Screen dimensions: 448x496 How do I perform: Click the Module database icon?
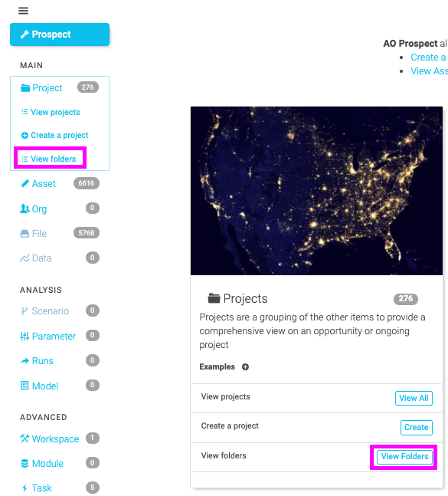pos(25,463)
